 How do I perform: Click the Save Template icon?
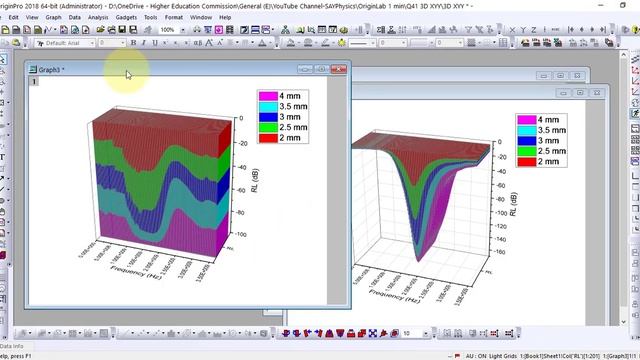(x=133, y=30)
